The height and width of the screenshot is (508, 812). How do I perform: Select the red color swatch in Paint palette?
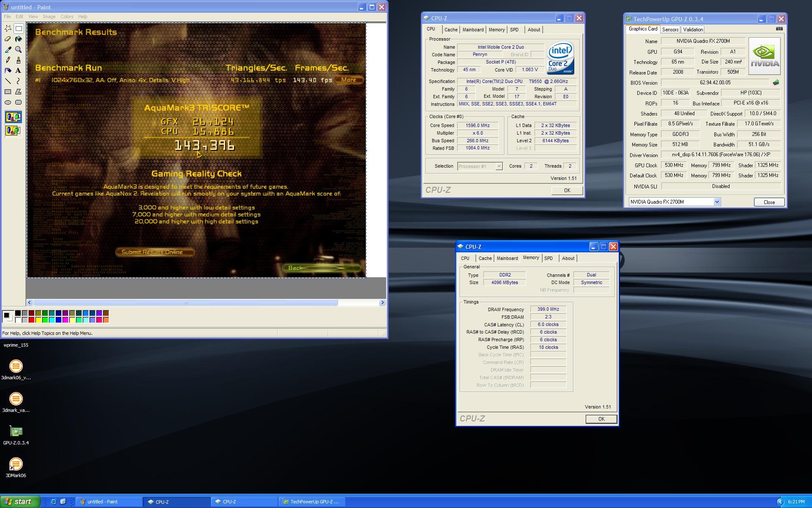point(32,320)
